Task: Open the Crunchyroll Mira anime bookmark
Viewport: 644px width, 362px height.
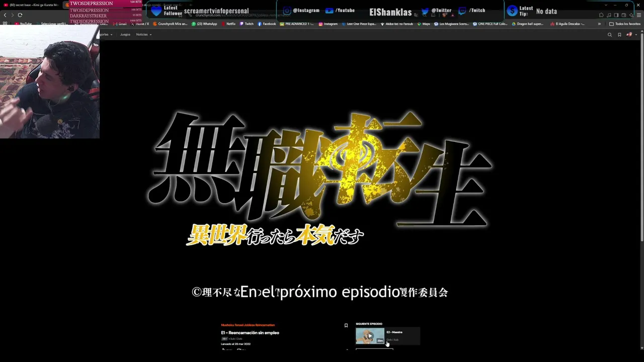Action: click(x=170, y=24)
